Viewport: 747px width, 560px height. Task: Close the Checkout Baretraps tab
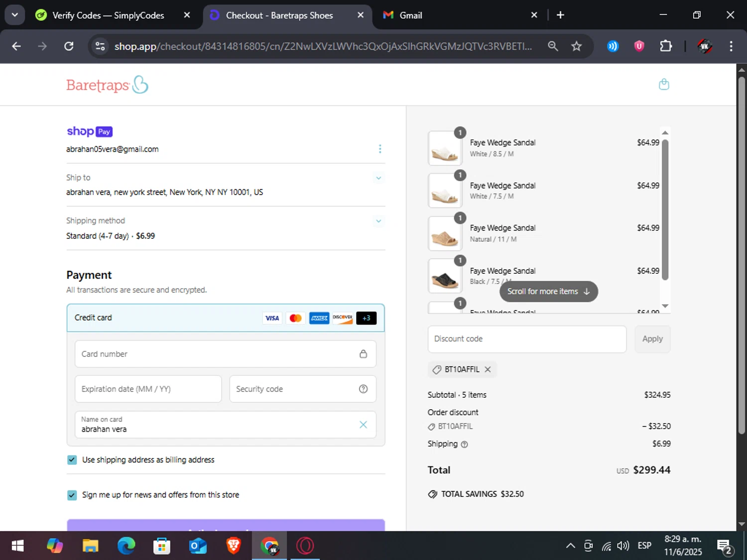[361, 15]
